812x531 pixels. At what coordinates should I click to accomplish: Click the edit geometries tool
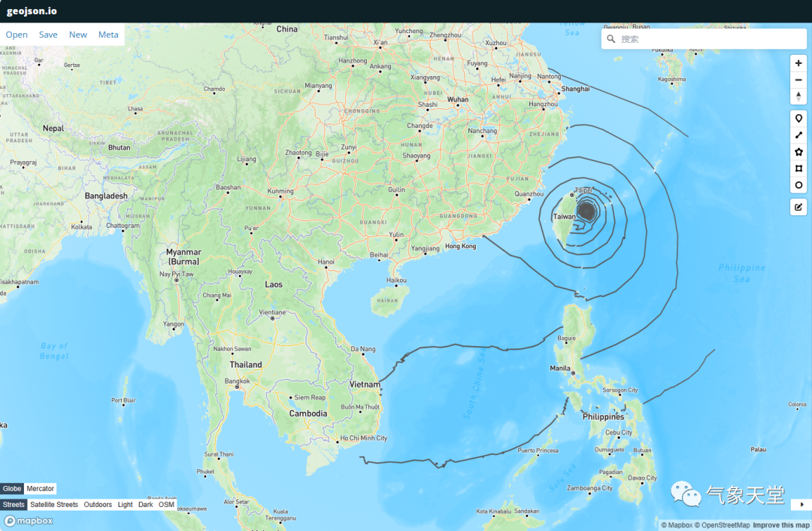[x=798, y=208]
